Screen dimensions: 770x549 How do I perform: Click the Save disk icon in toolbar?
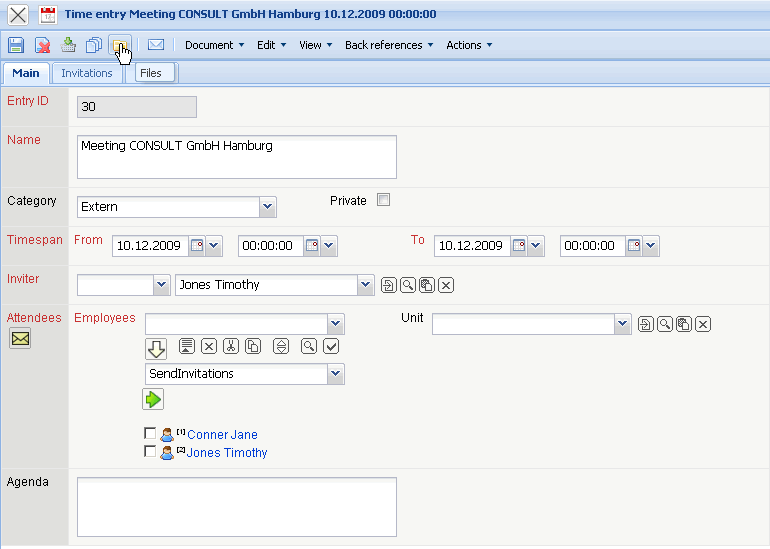pyautogui.click(x=16, y=45)
